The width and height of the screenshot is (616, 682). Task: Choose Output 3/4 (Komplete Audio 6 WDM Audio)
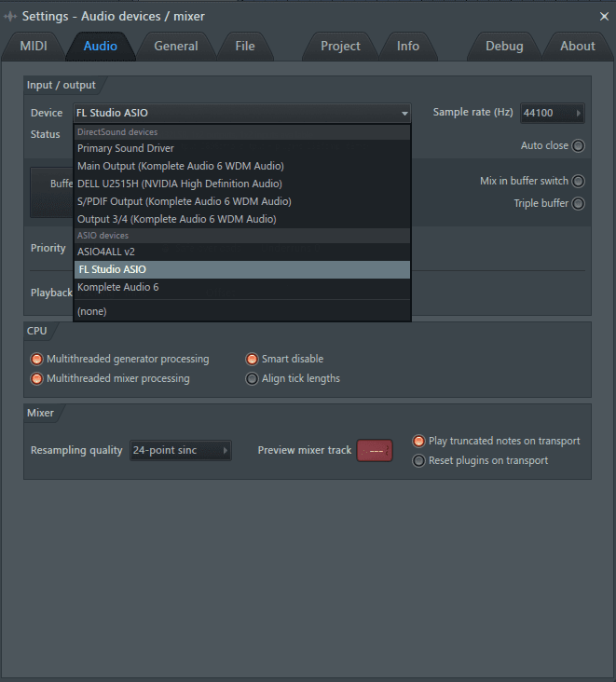pyautogui.click(x=242, y=219)
